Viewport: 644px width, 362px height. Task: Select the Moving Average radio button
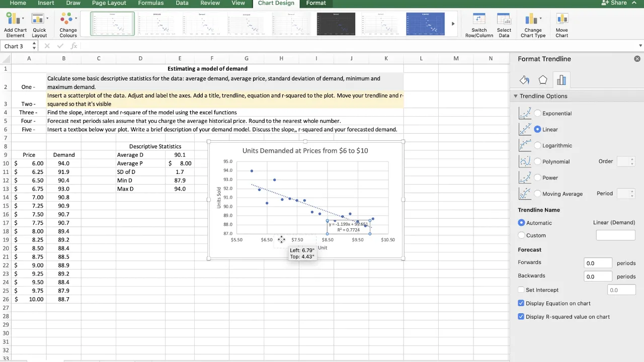(538, 194)
